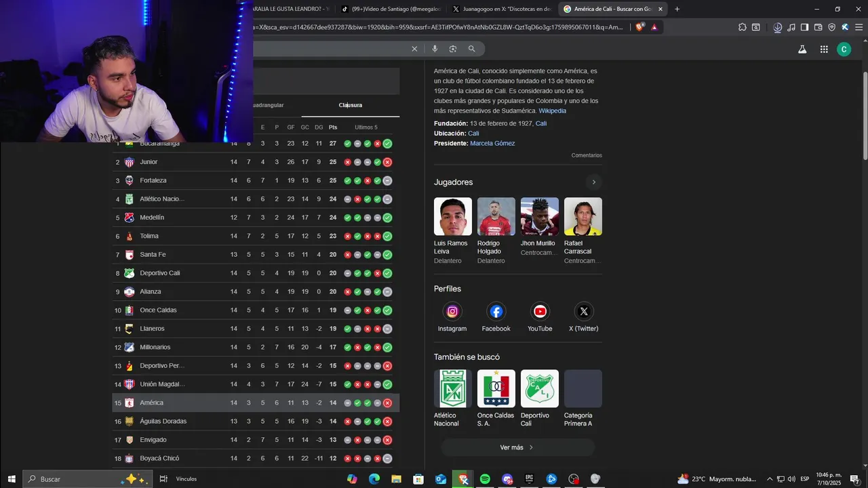Select the Águilas Doradas row in the standings
This screenshot has width=868, height=488.
pos(256,421)
